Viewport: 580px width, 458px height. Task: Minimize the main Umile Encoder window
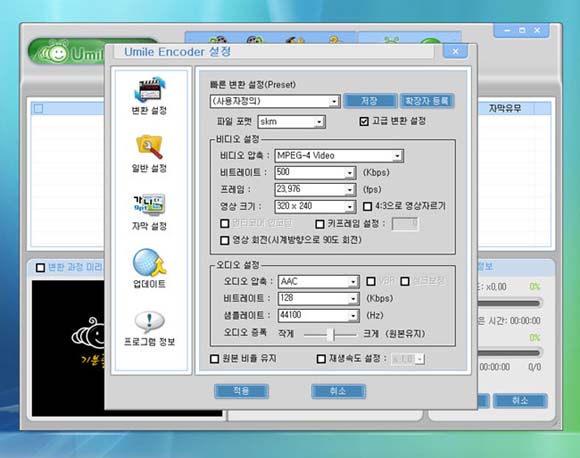click(x=507, y=30)
